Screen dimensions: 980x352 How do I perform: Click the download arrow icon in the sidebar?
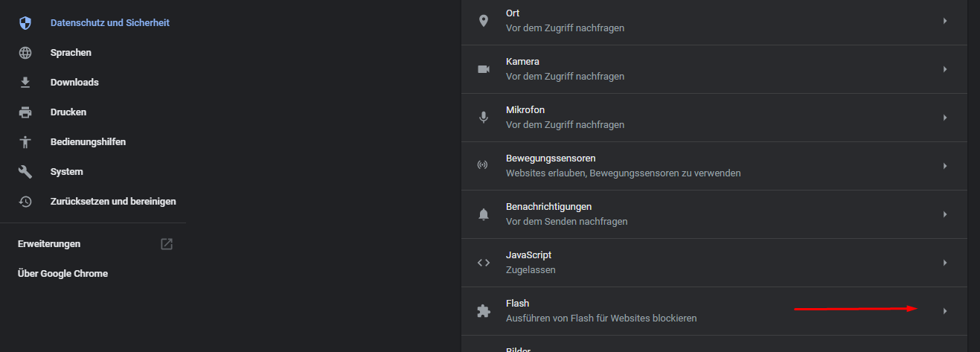click(25, 83)
